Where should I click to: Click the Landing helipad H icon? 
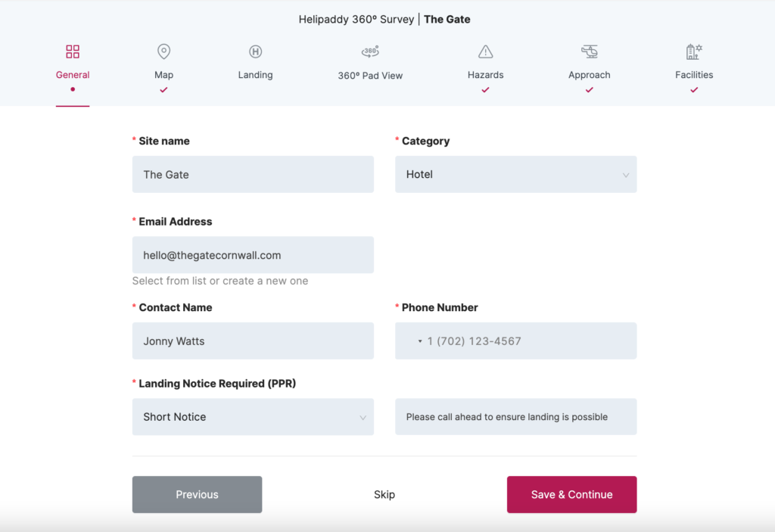(255, 51)
